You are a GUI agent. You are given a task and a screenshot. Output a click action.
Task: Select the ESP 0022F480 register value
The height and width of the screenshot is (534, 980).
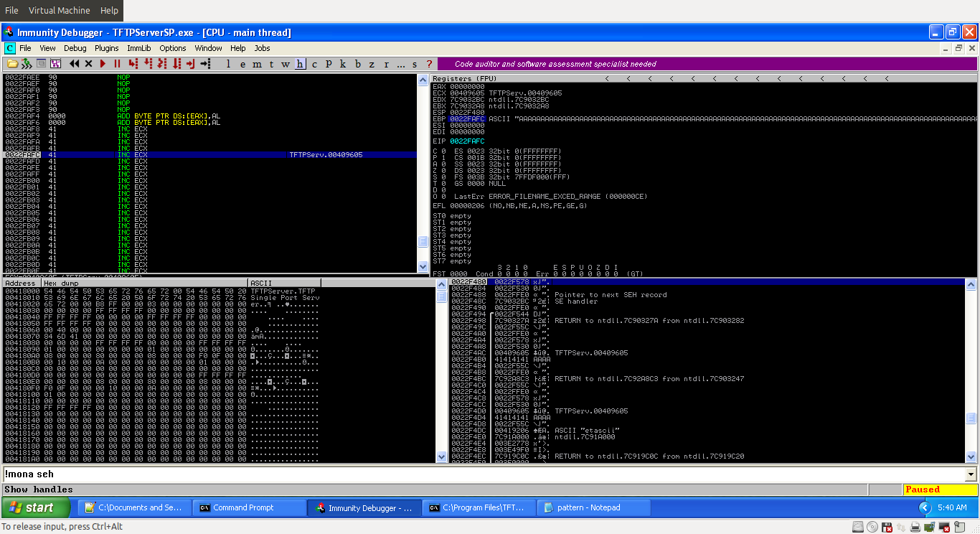coord(467,112)
